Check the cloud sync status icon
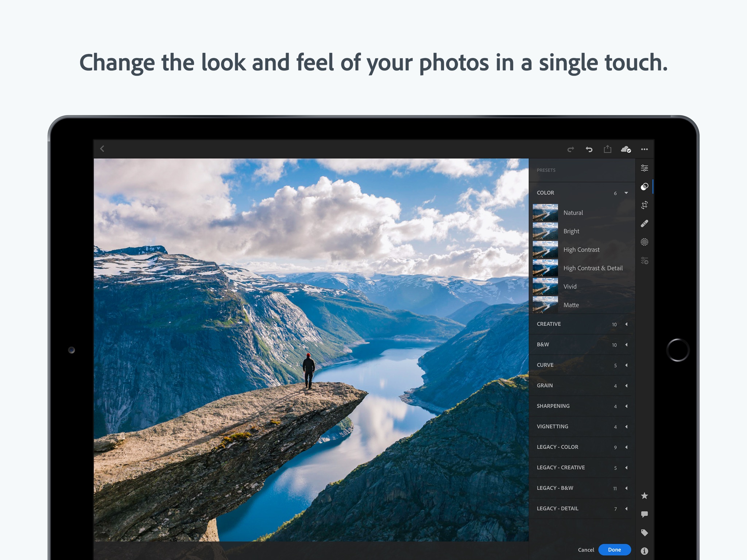This screenshot has height=560, width=747. 626,149
